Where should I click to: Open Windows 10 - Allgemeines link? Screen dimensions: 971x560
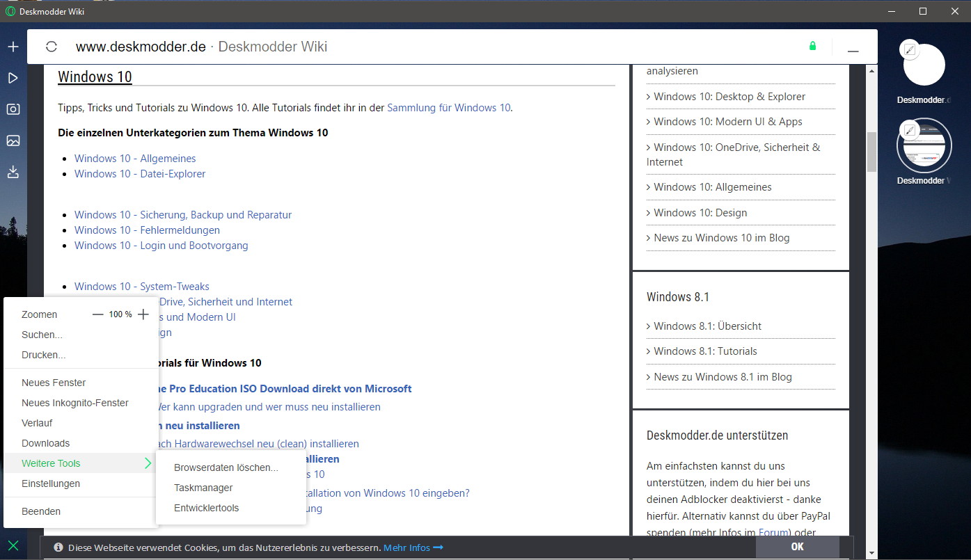pyautogui.click(x=135, y=159)
